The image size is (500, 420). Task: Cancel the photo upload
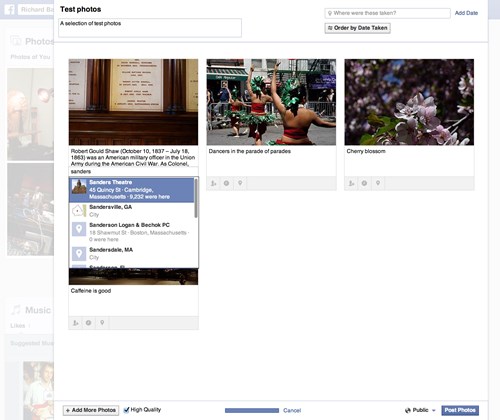coord(292,410)
